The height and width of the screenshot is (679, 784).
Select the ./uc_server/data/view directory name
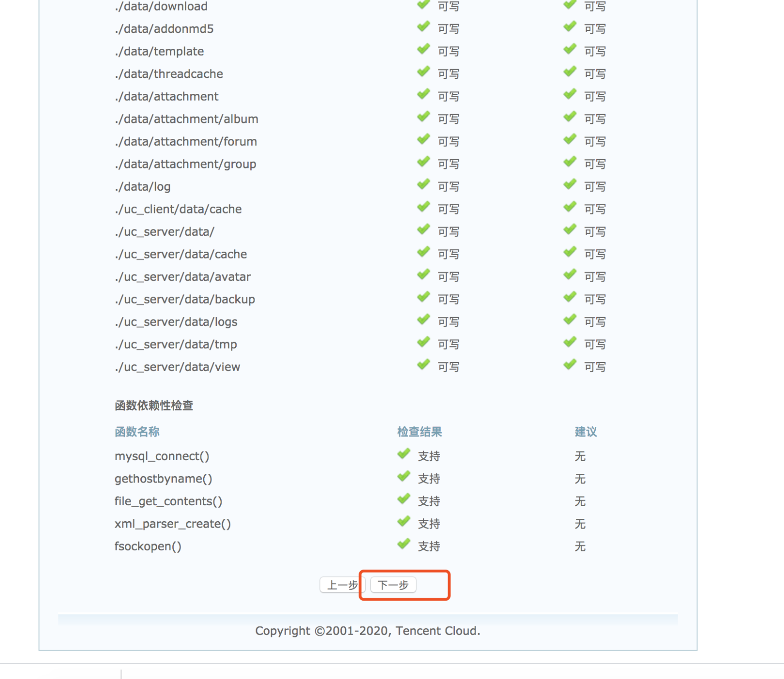click(x=177, y=367)
